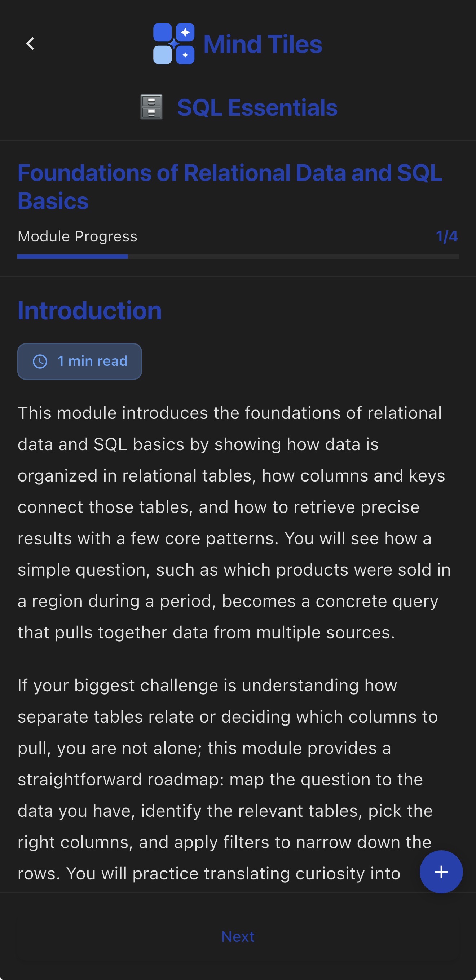Screen dimensions: 476x980
Task: Open the SQL Essentials course header
Action: [x=257, y=107]
